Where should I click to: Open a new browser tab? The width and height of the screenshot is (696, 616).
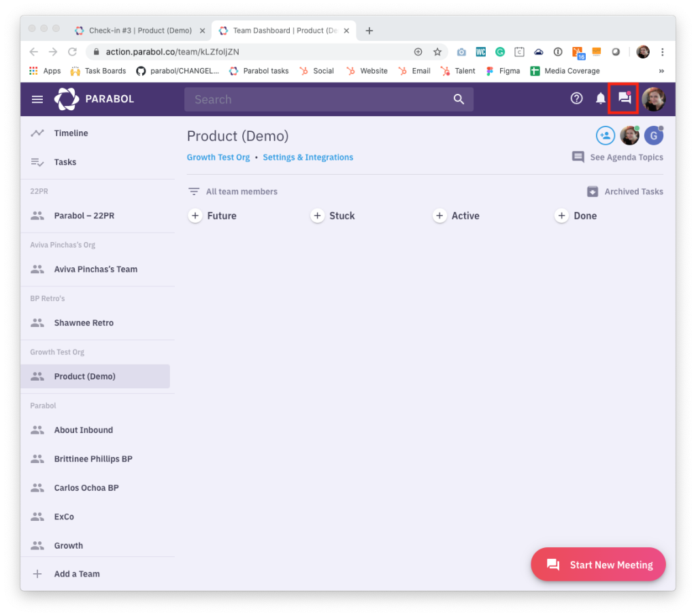[x=369, y=31]
